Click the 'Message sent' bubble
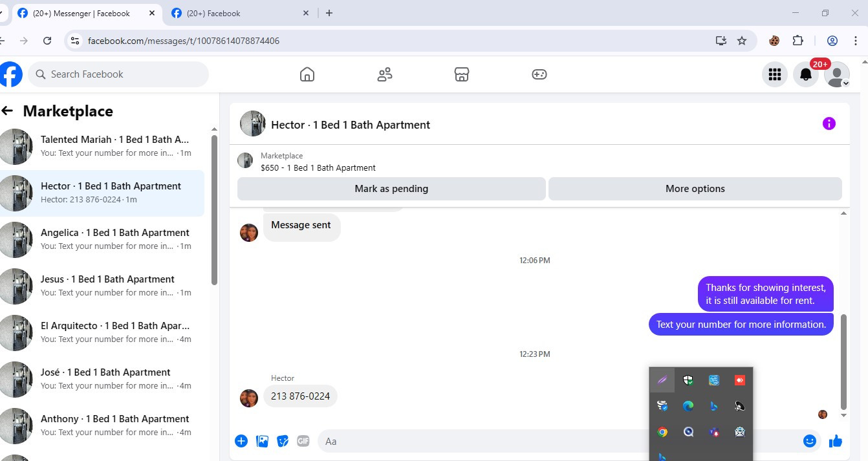 tap(301, 226)
